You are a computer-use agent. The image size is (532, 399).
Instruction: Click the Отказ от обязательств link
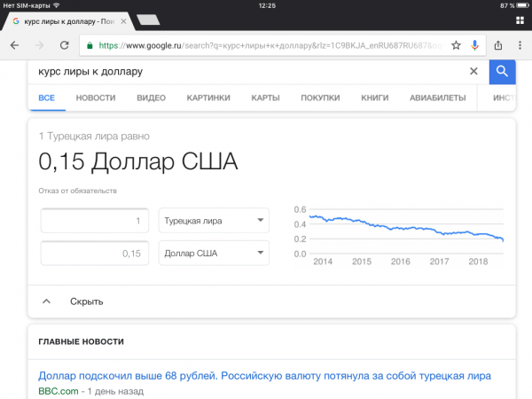[x=77, y=191]
